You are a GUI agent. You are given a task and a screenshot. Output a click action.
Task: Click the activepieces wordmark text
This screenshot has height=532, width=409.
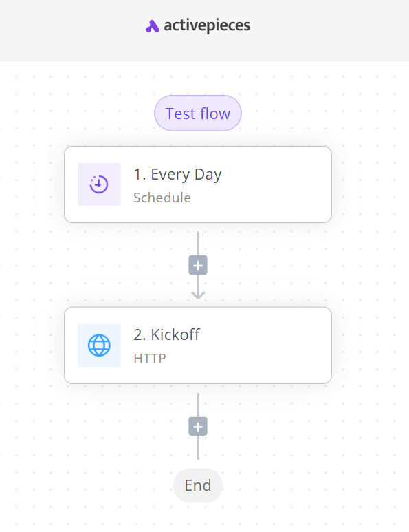click(x=207, y=25)
